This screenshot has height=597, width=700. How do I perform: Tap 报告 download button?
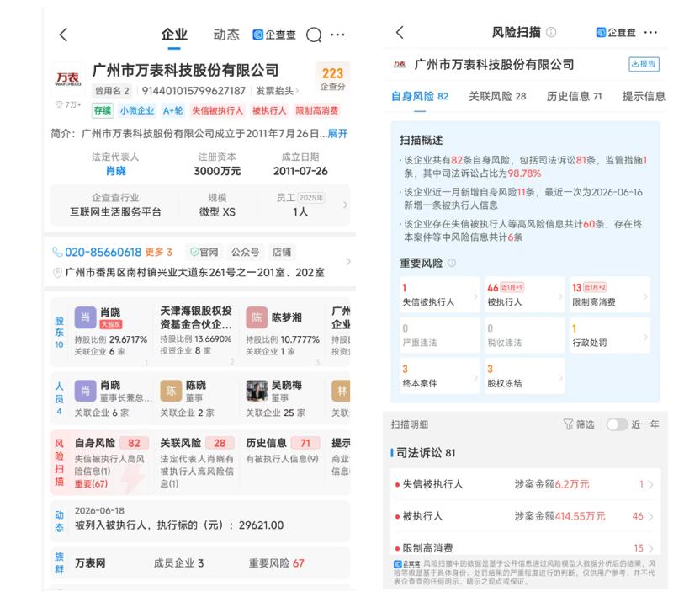(644, 64)
